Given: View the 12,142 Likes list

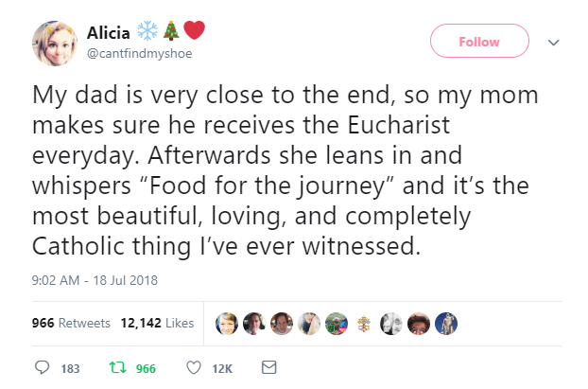Looking at the screenshot, I should tap(157, 323).
